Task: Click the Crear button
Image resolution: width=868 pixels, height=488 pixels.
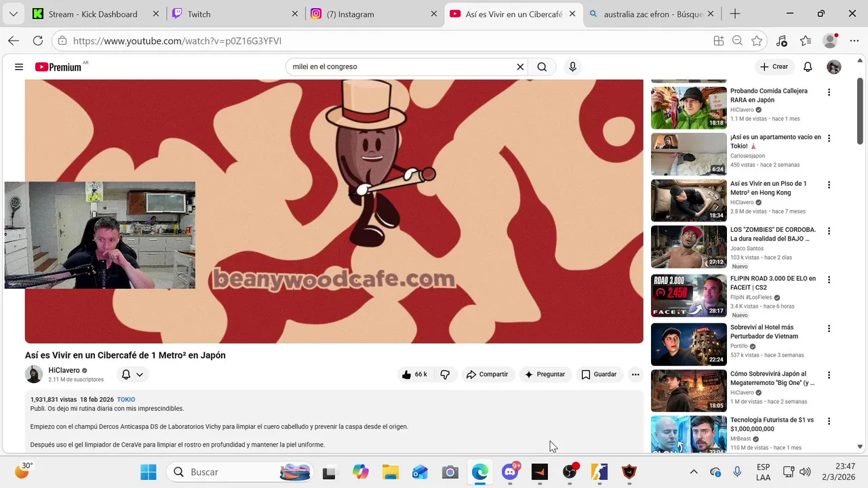Action: (774, 66)
